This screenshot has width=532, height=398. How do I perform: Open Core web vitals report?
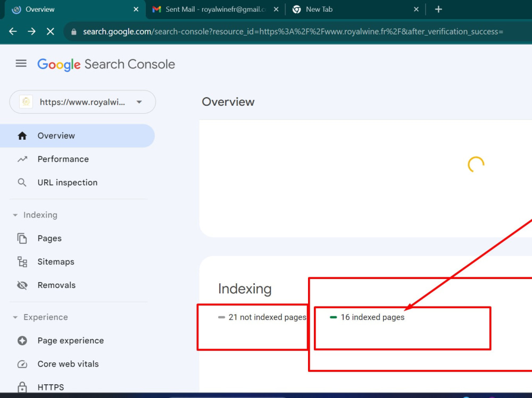[x=68, y=364]
